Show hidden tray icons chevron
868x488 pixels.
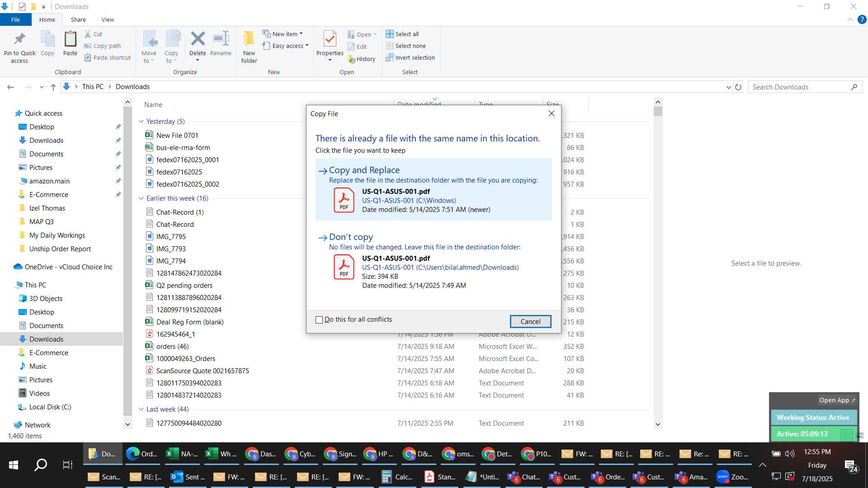pos(762,465)
